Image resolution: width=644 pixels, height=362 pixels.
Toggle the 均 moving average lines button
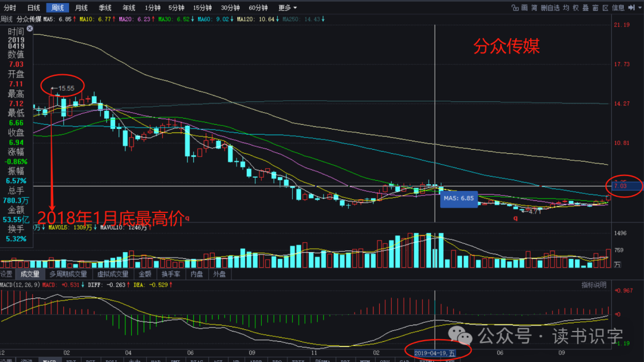point(566,8)
